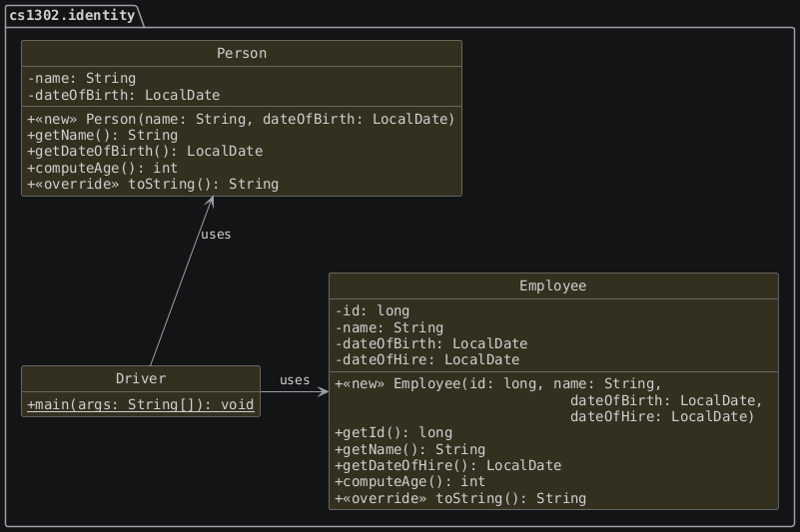Select getName(): String in Employee class
The image size is (800, 532).
coord(410,449)
